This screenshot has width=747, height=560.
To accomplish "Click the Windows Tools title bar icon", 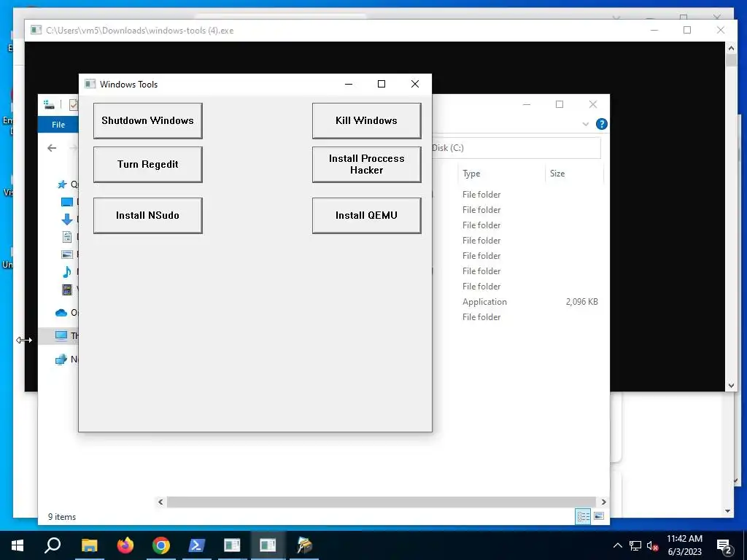I will [x=90, y=85].
